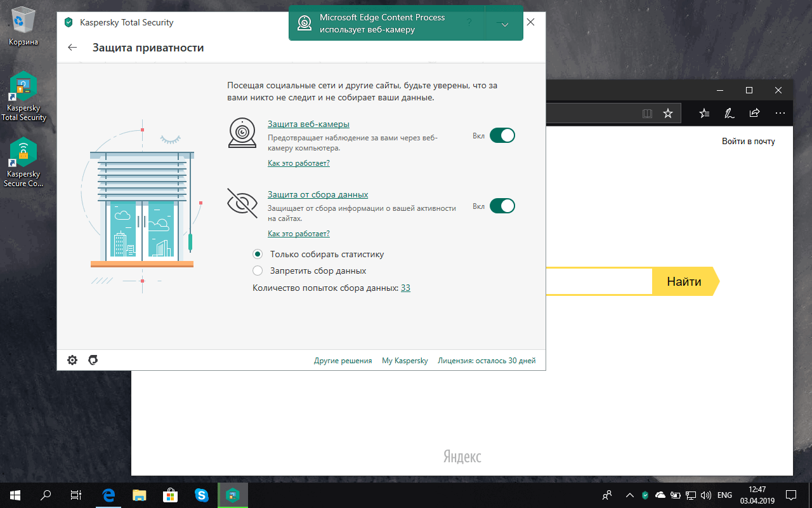Viewport: 812px width, 508px height.
Task: Click the webcam icon beside Защита веб-камеры
Action: pos(242,133)
